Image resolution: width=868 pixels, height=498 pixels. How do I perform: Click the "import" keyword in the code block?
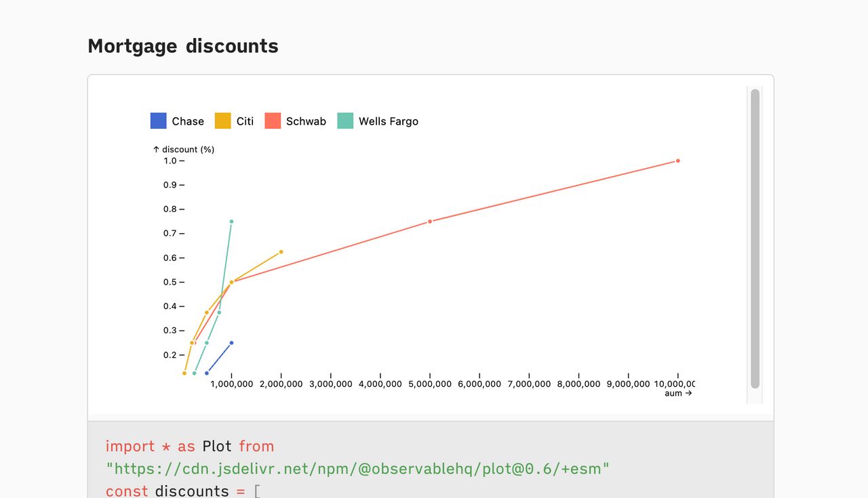tap(130, 446)
